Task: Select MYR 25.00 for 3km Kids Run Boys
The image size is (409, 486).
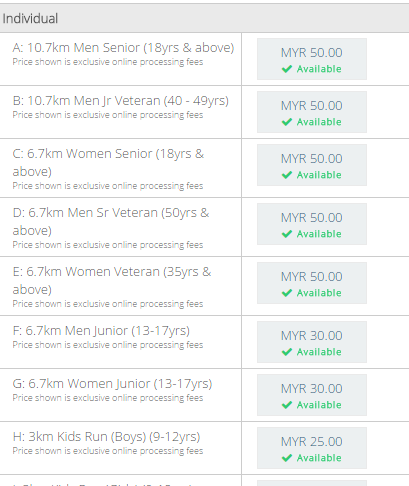Action: pos(312,448)
